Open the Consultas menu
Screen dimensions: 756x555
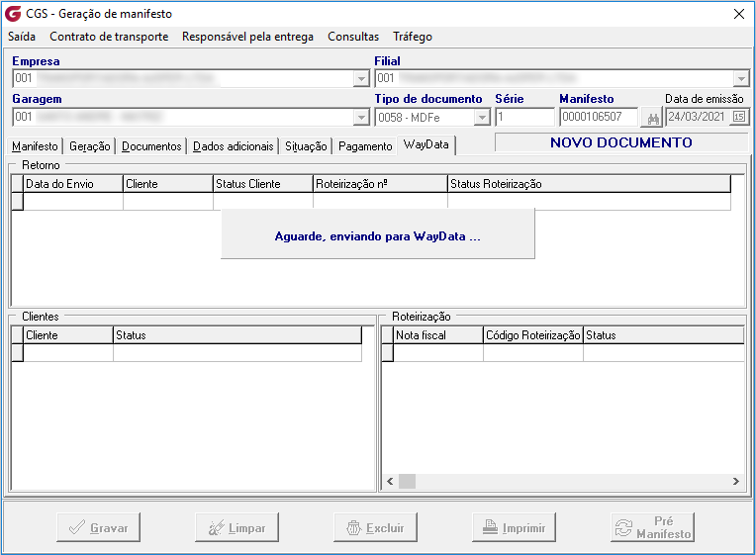coord(353,37)
